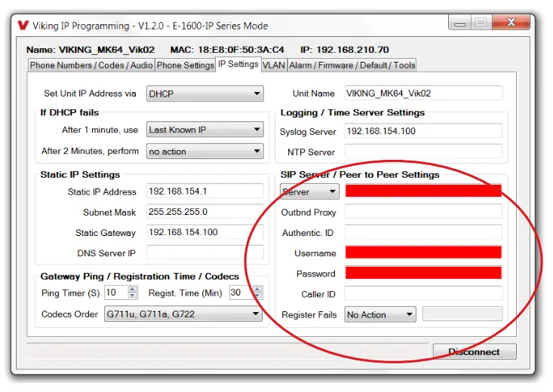Click the Viking V logo icon
Viewport: 553px width, 392px height.
click(x=23, y=26)
